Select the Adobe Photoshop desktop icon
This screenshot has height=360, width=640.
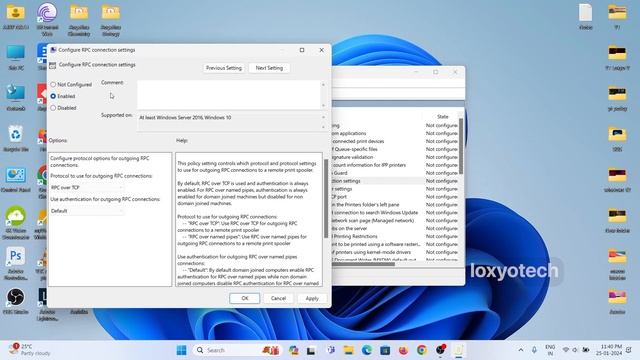16,263
